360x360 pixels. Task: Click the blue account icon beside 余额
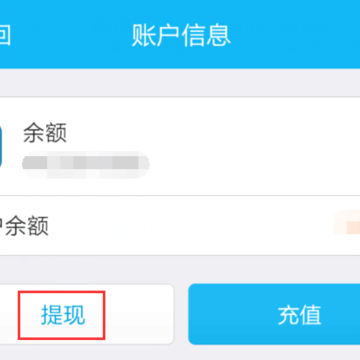[x=1, y=147]
